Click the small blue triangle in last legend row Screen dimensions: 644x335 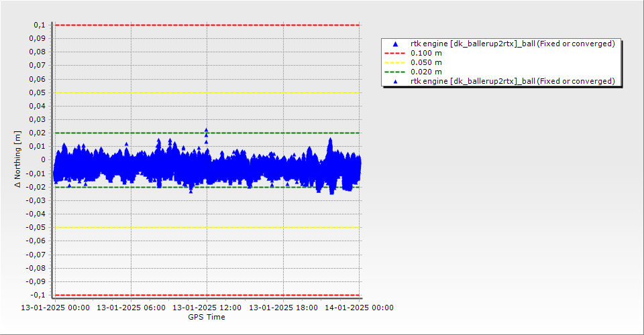pos(396,82)
